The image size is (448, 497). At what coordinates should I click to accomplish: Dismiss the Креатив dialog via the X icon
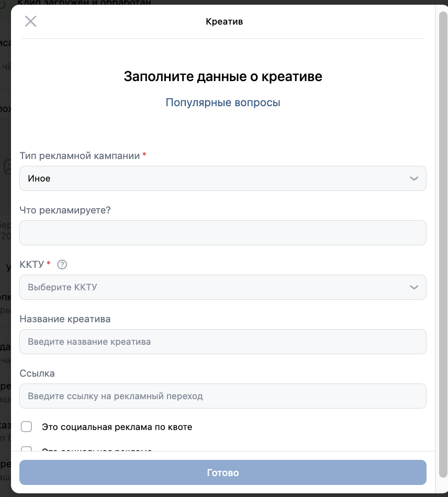[x=30, y=21]
